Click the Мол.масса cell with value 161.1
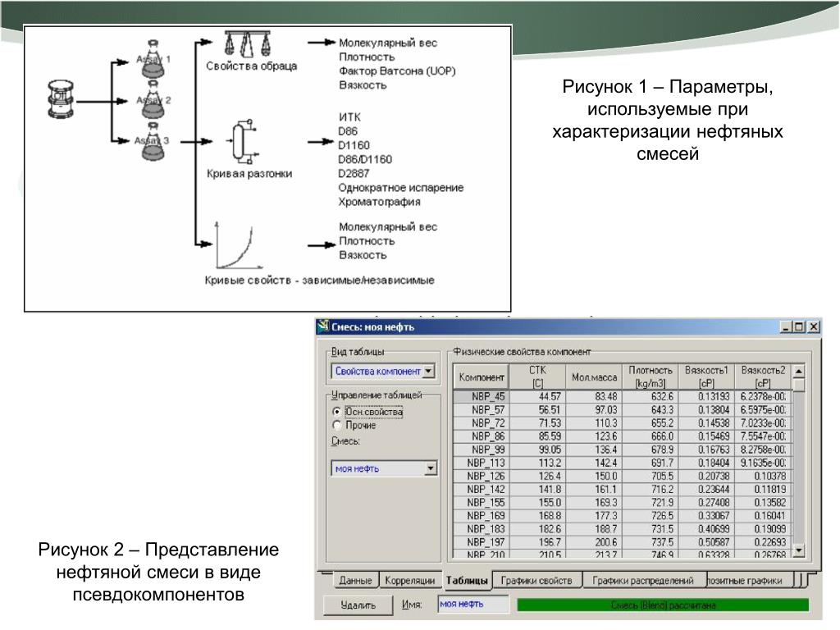 click(x=594, y=489)
